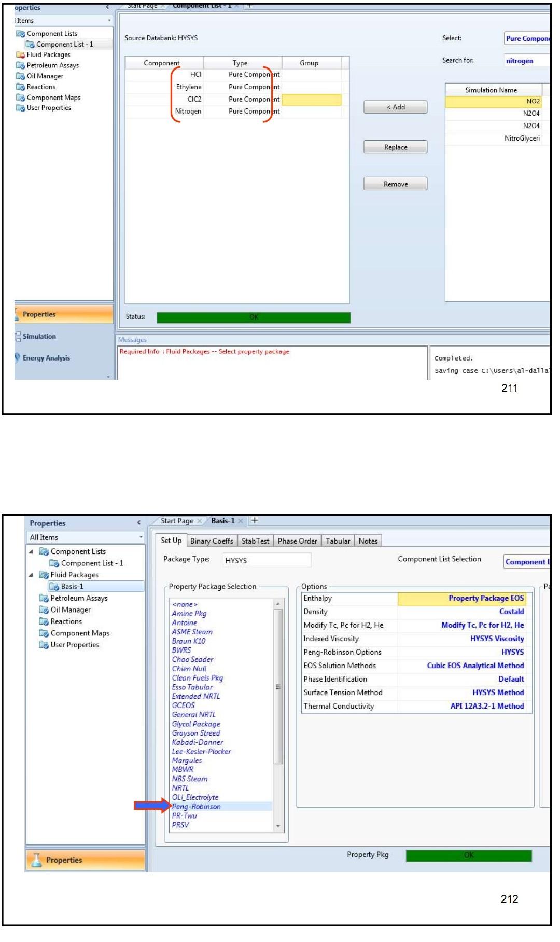Switch to the Set Up tab

point(171,541)
